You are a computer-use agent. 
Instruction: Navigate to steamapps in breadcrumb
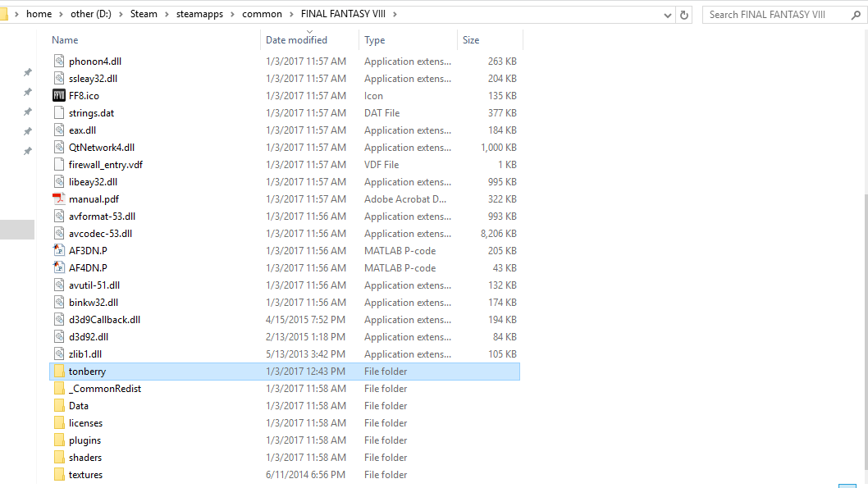point(199,14)
